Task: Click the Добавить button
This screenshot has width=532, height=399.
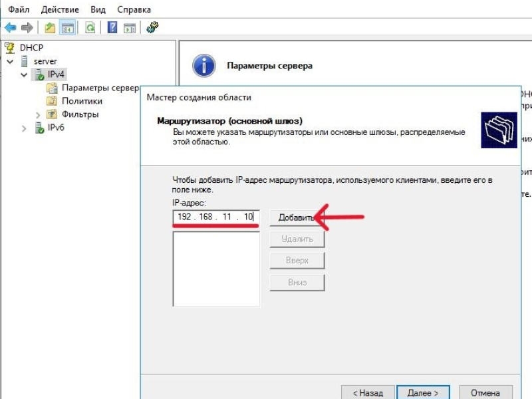Action: coord(297,217)
